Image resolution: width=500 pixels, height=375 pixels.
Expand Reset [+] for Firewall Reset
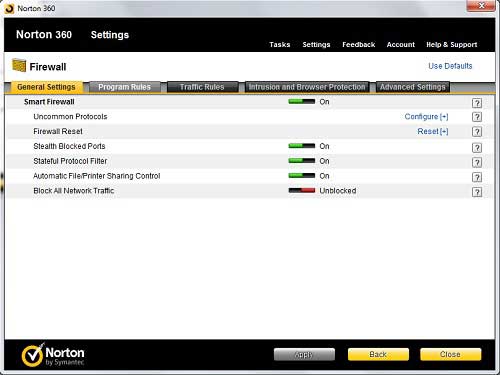tap(433, 131)
